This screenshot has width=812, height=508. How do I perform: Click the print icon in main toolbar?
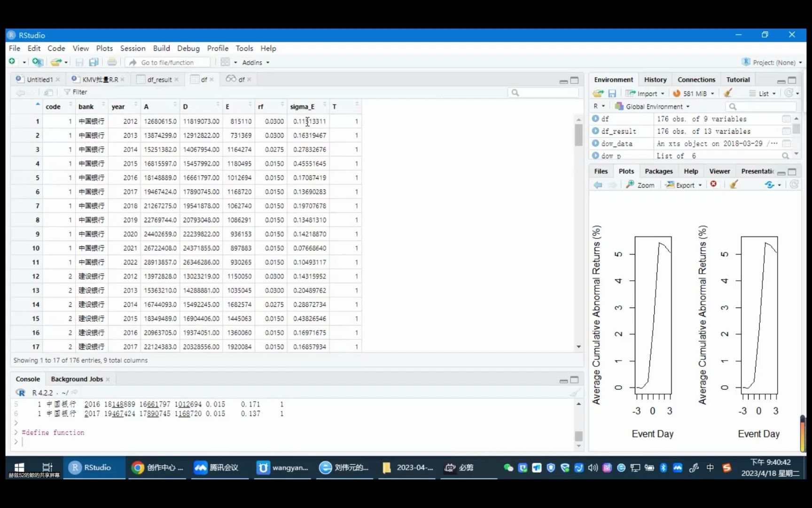112,62
